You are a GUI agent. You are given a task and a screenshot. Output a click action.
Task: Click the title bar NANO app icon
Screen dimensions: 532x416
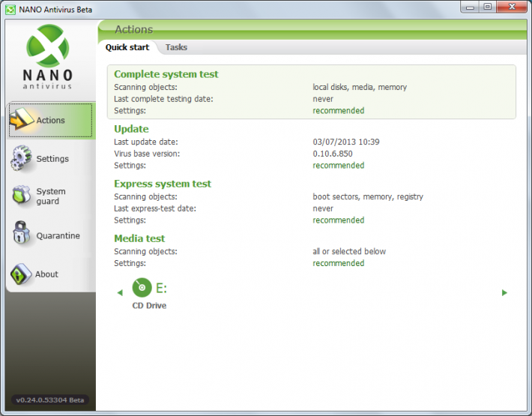tap(10, 10)
